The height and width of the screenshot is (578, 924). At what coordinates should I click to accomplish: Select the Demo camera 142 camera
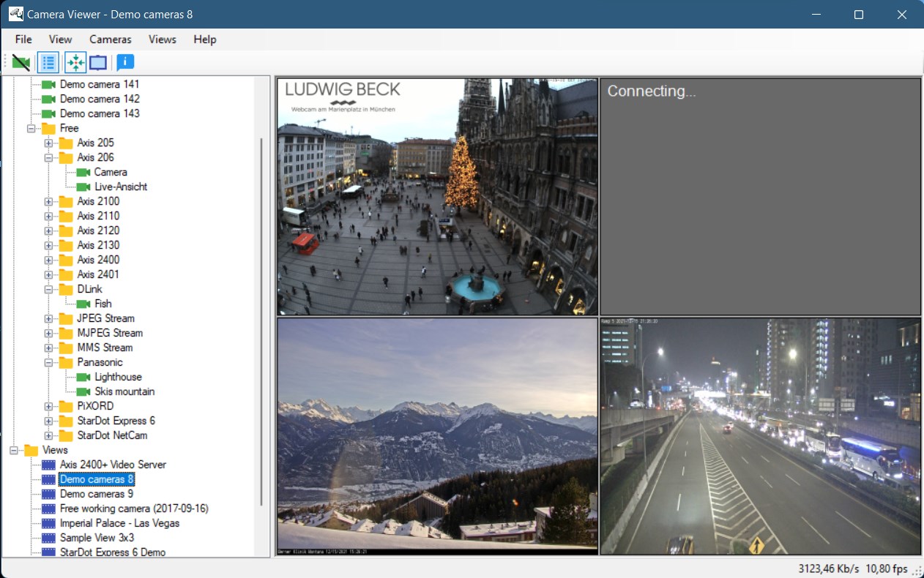tap(100, 99)
